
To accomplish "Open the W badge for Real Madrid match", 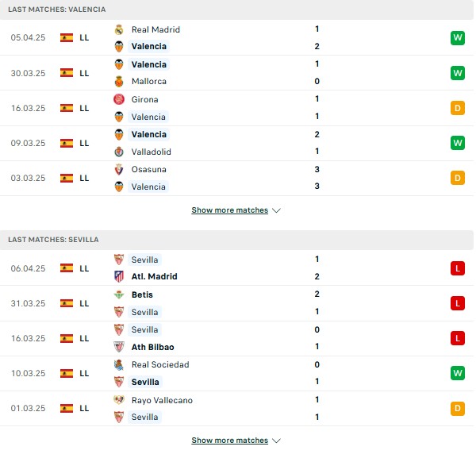I will click(458, 38).
